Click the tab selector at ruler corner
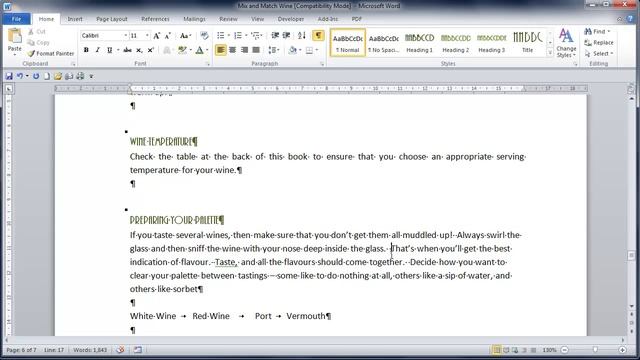This screenshot has height=360, width=640. coord(9,89)
